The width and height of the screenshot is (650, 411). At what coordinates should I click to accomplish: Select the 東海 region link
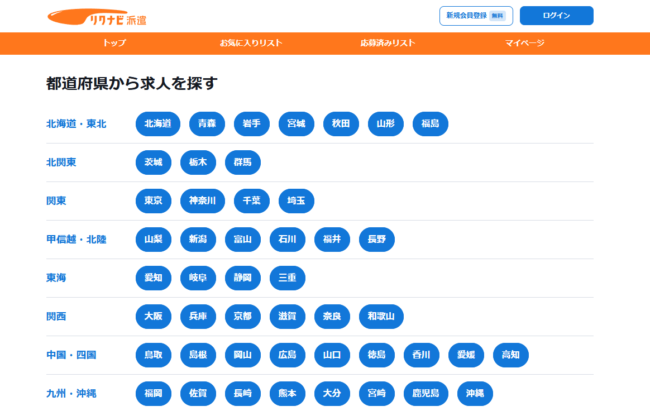56,277
